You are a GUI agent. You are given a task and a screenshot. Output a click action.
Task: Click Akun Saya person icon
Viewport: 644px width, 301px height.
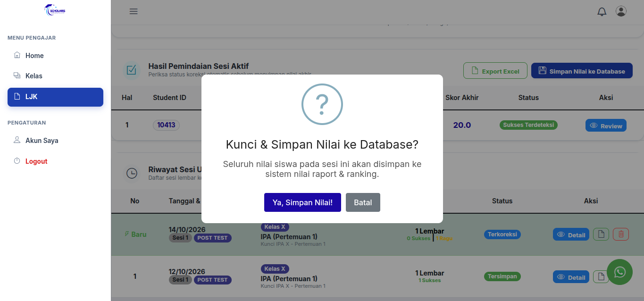pos(17,140)
